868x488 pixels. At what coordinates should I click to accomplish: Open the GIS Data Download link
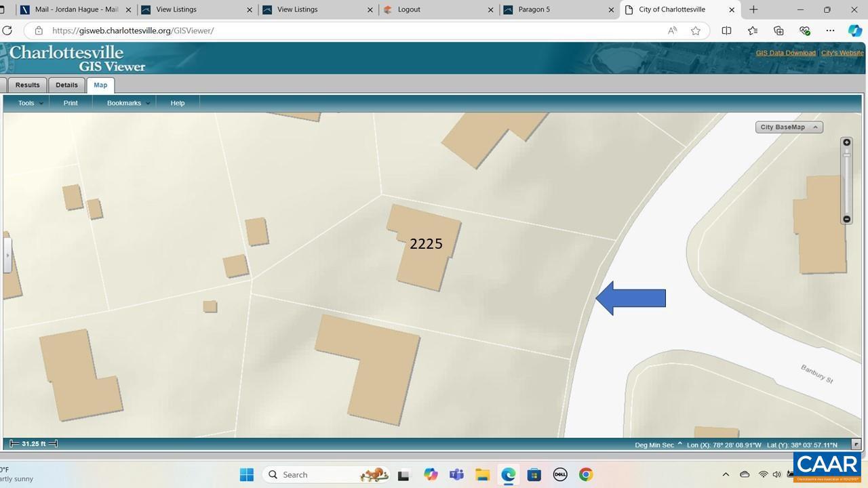(x=785, y=53)
